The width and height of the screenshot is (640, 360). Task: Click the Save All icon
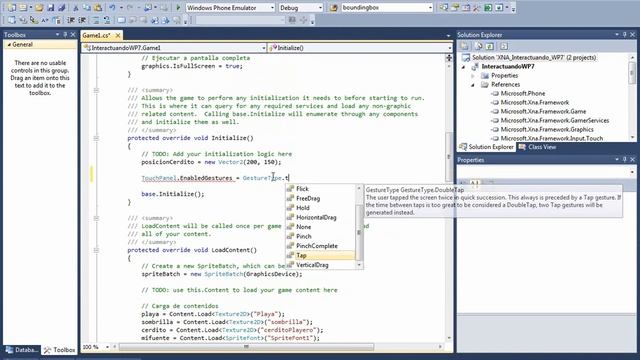[62, 7]
